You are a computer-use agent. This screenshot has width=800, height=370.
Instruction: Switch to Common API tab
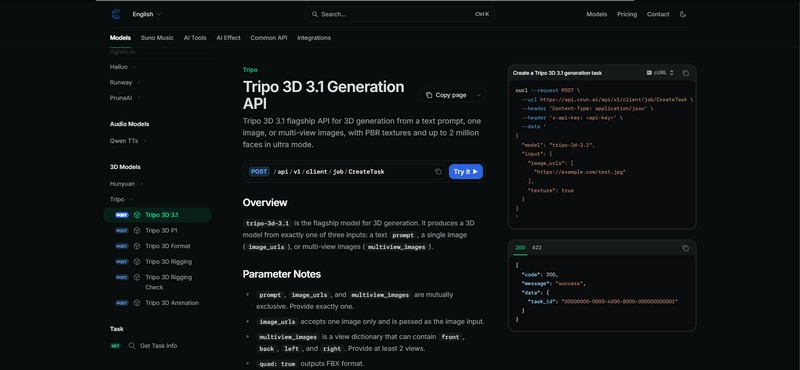point(268,38)
